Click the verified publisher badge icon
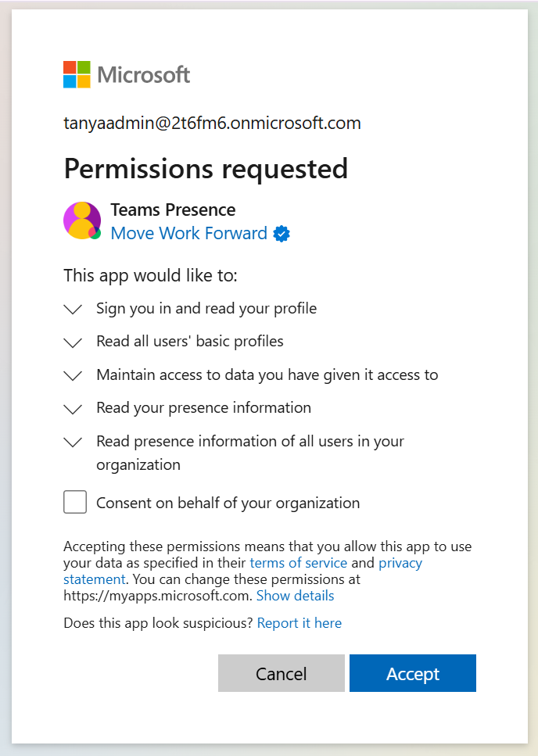This screenshot has height=756, width=538. 282,234
